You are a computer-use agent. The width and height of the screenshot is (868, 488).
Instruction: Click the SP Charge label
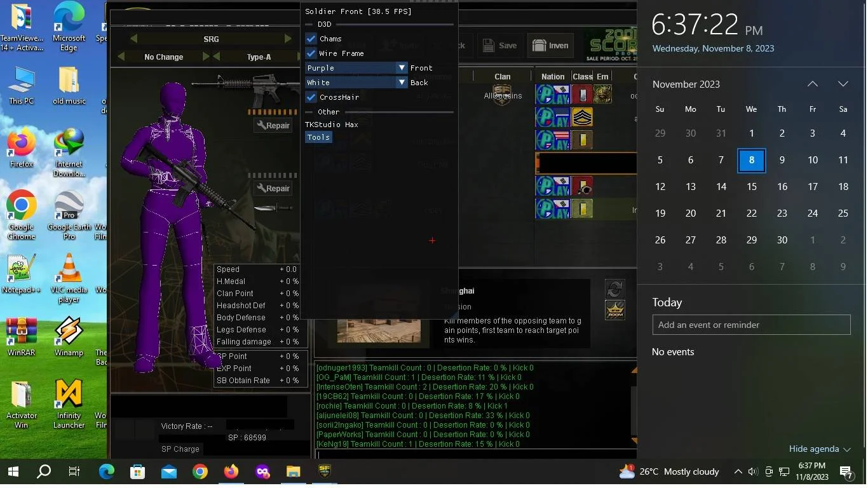(x=180, y=449)
